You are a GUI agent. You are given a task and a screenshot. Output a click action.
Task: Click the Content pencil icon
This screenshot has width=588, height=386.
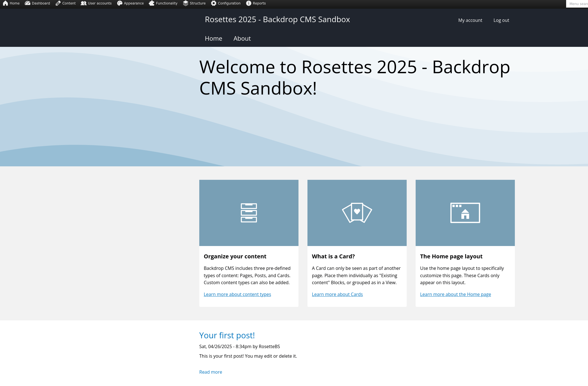point(58,3)
